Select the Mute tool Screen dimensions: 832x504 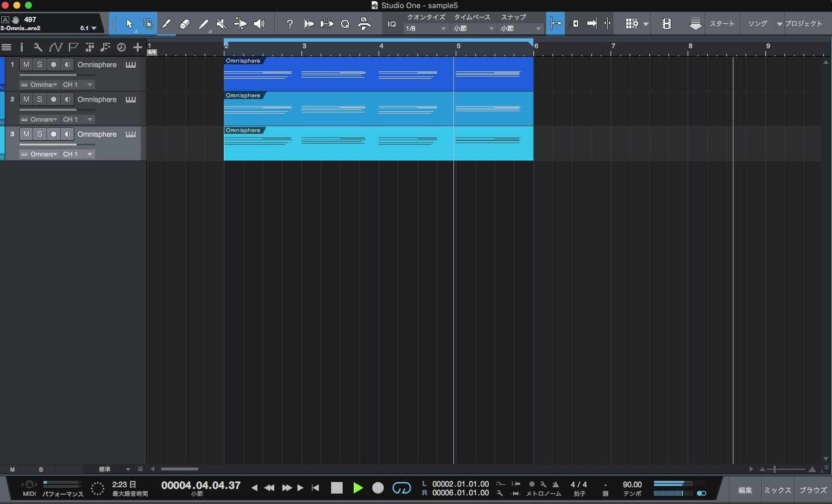coord(221,24)
